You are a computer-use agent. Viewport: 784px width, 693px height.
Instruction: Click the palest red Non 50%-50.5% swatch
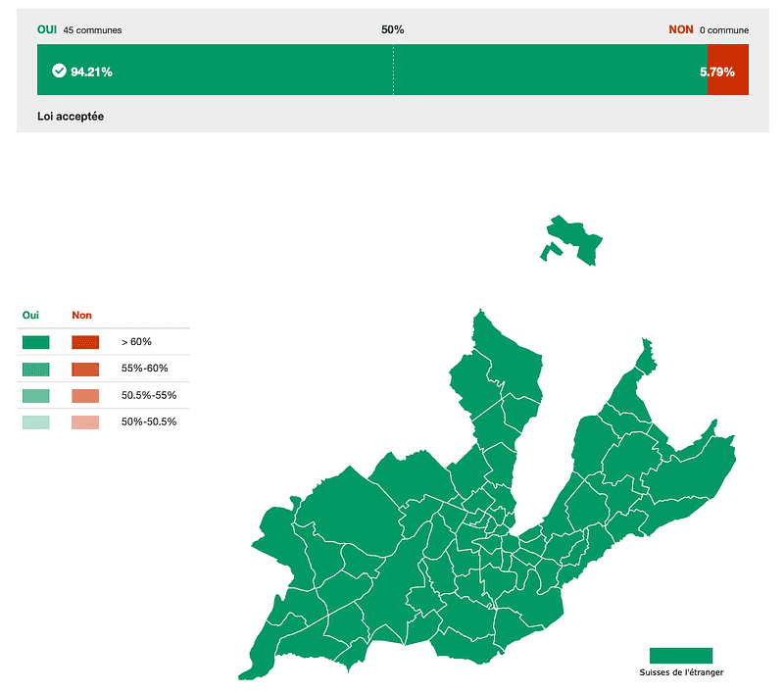click(85, 421)
